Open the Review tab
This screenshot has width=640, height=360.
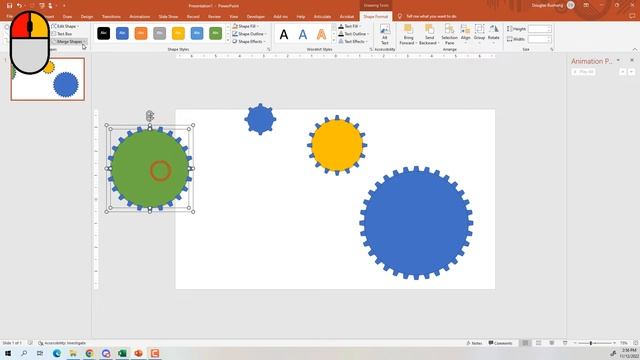pyautogui.click(x=214, y=17)
